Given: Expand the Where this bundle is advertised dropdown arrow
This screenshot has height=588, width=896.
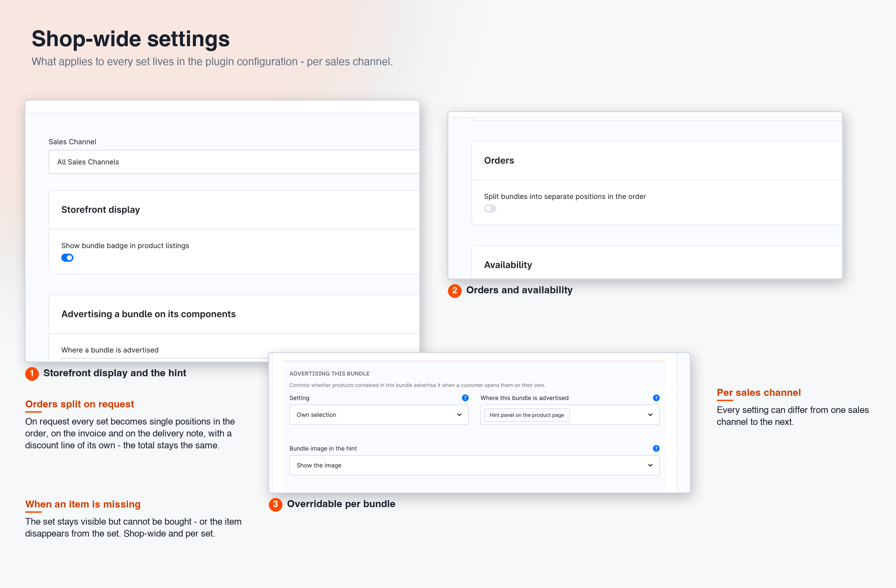Looking at the screenshot, I should [650, 415].
